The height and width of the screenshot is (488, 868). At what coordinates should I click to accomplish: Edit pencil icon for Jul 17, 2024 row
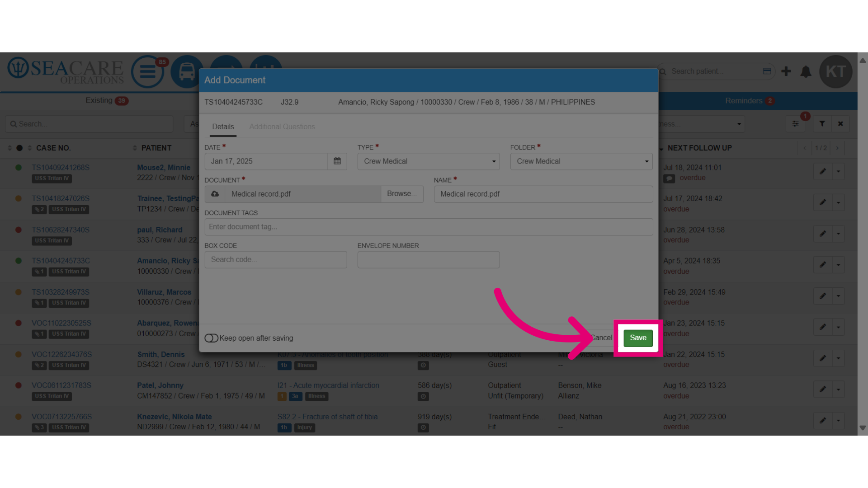pos(823,202)
